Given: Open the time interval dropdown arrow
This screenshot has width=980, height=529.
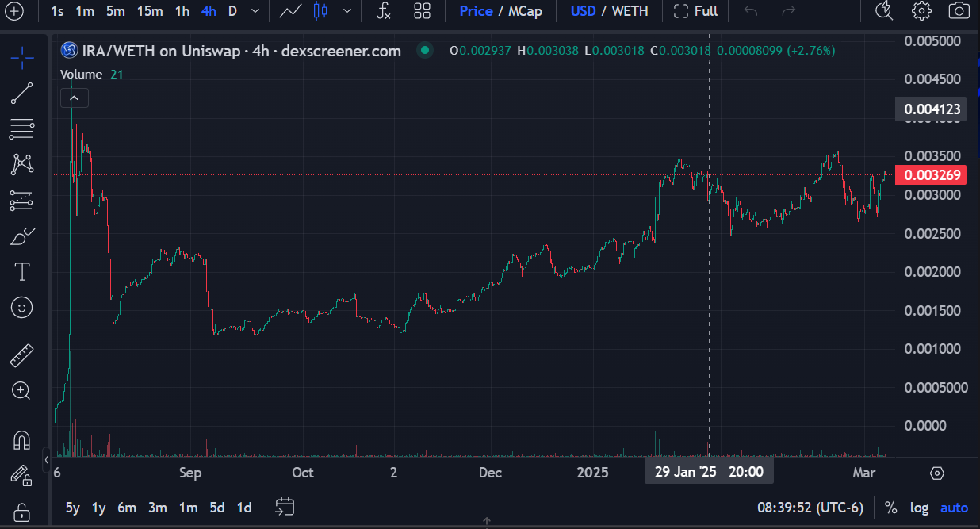Looking at the screenshot, I should click(x=255, y=11).
